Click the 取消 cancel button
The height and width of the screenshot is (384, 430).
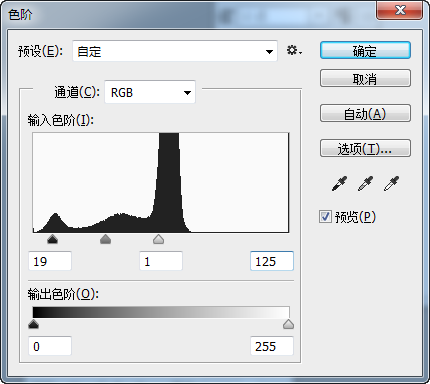coord(365,78)
